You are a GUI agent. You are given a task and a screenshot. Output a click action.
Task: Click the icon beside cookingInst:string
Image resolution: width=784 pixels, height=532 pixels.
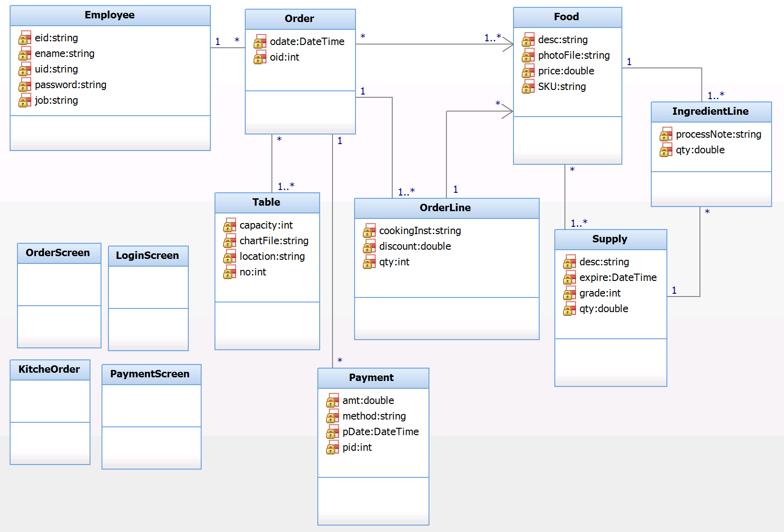(369, 231)
